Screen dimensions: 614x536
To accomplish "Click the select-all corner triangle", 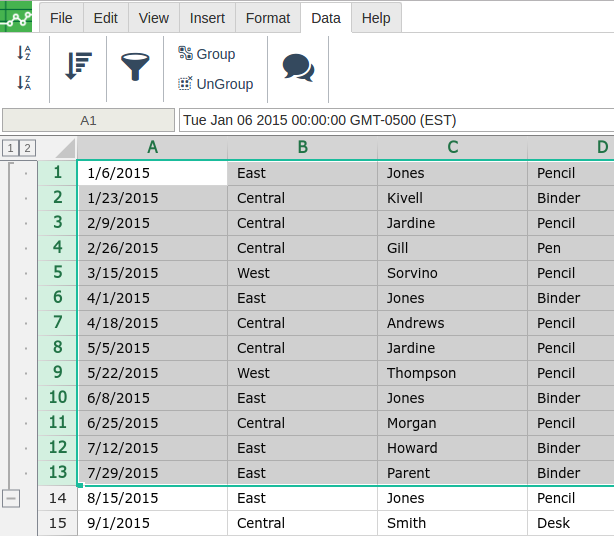I will point(64,149).
